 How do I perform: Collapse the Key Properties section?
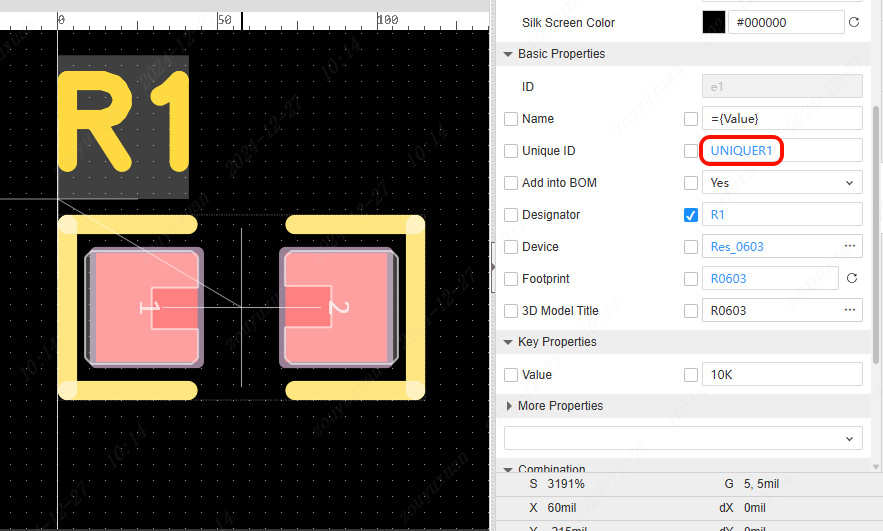pos(509,342)
